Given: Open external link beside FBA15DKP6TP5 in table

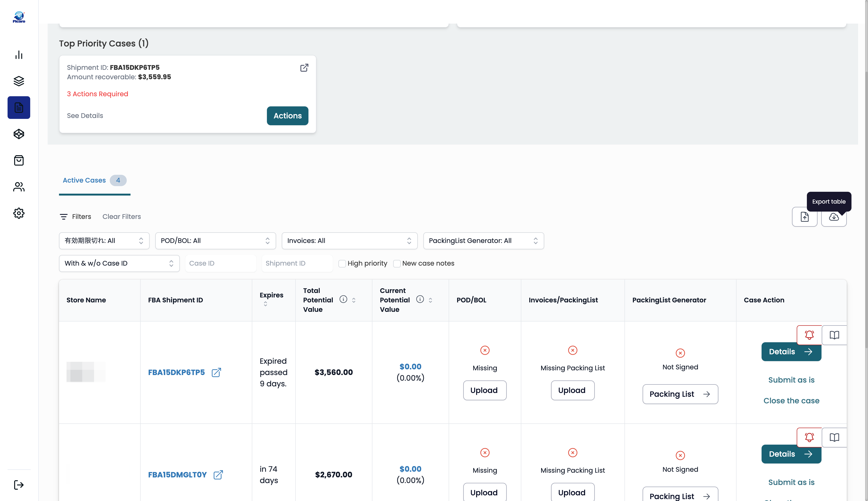Looking at the screenshot, I should 216,372.
